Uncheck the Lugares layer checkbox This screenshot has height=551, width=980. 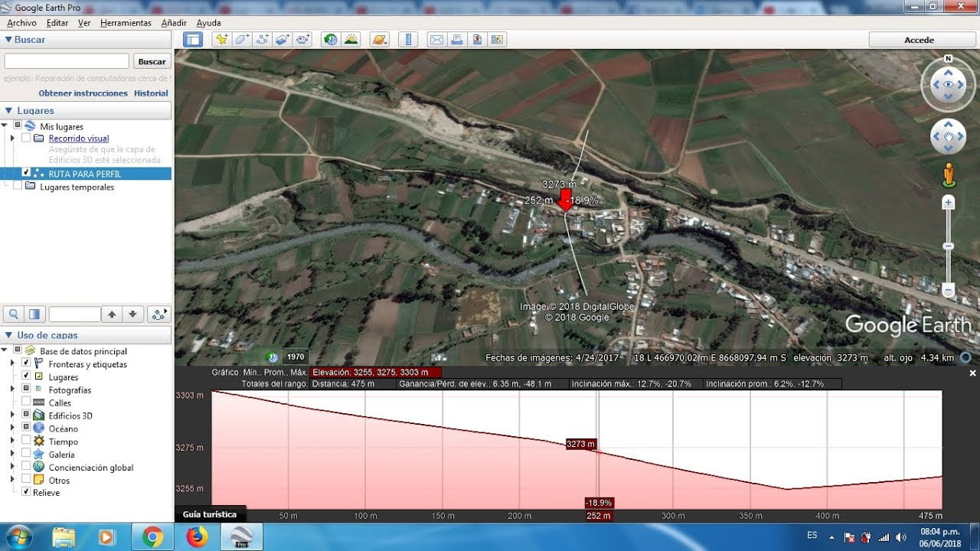(27, 377)
